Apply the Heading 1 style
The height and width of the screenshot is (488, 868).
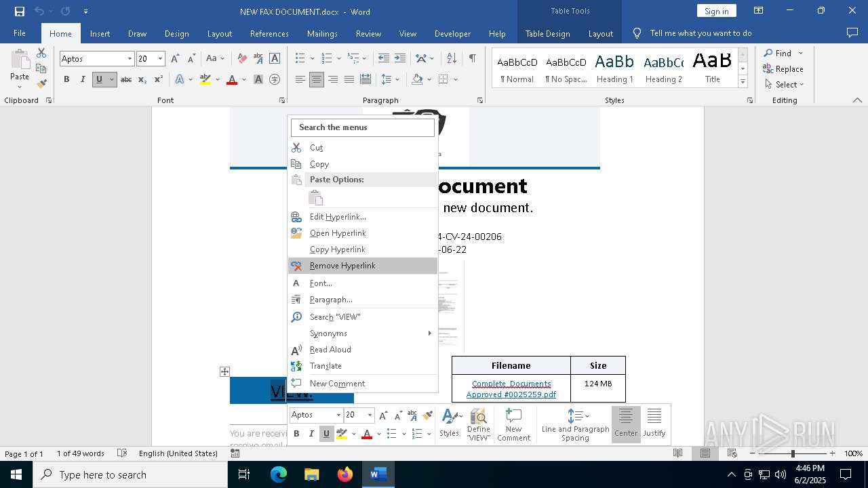tap(614, 68)
